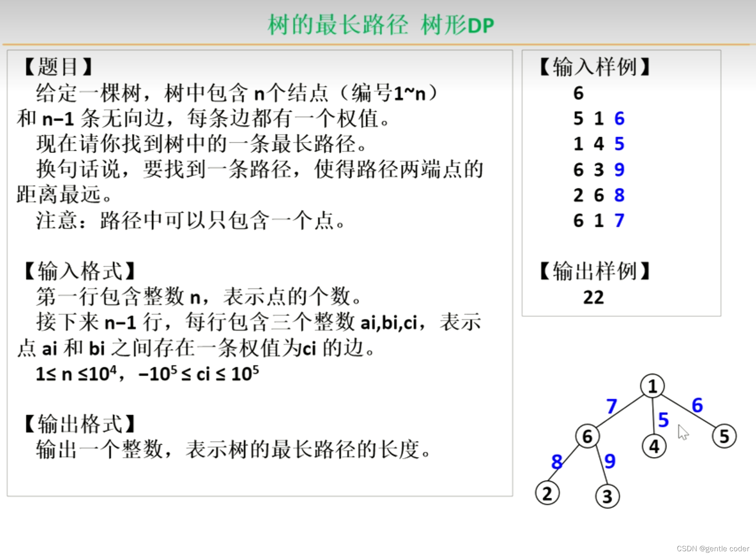Click the line 注意：路径中可以只包含一个点
756x557 pixels.
190,220
